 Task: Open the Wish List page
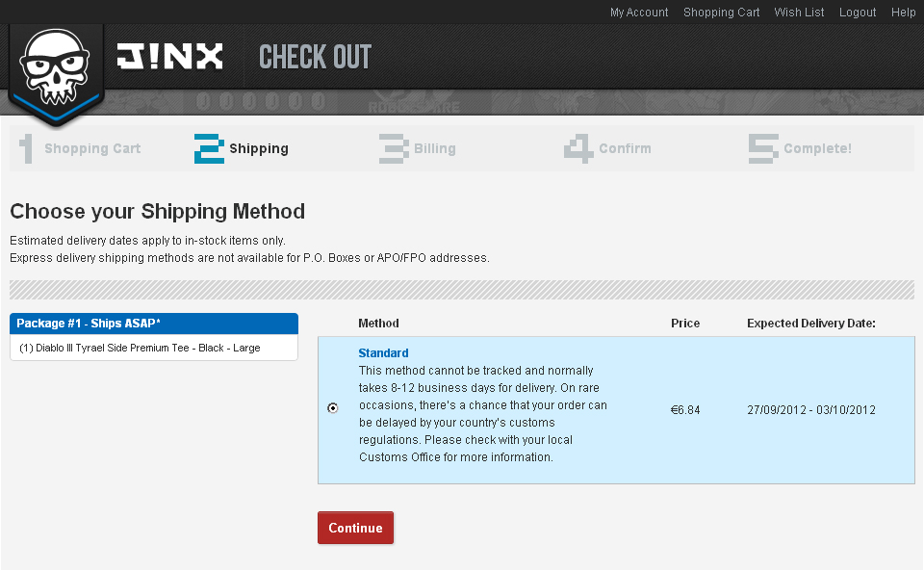(799, 13)
